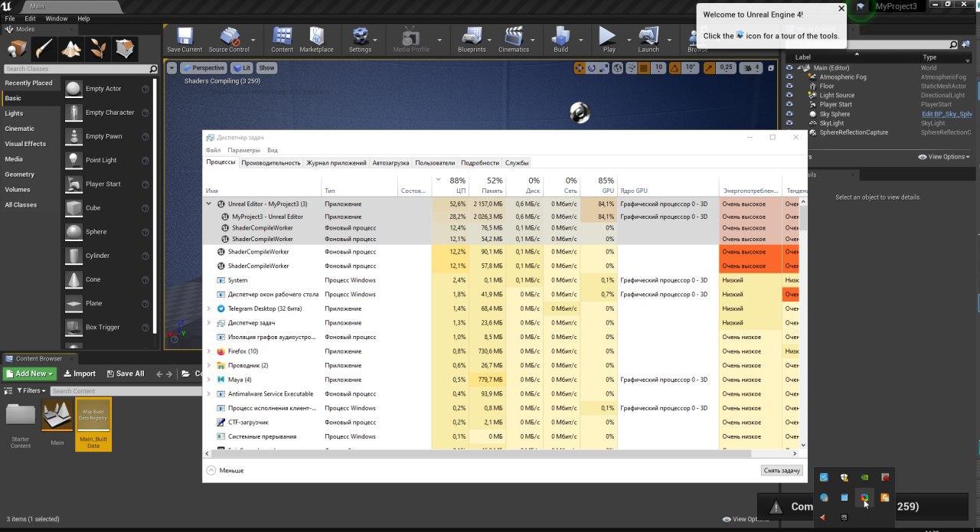Click the Windows Security tray icon
The height and width of the screenshot is (532, 980).
[x=844, y=477]
